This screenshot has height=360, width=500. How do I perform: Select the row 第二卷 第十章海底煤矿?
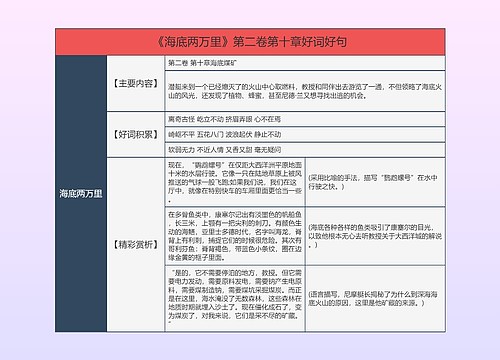(x=305, y=63)
